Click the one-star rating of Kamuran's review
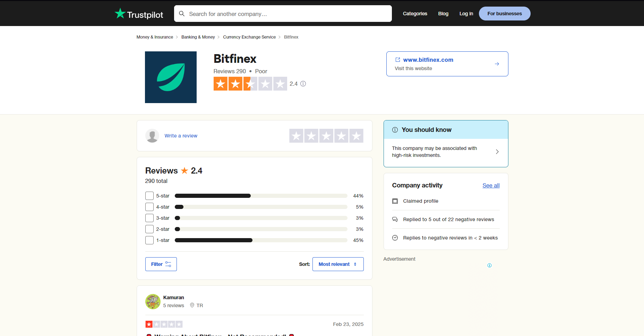 [x=164, y=324]
